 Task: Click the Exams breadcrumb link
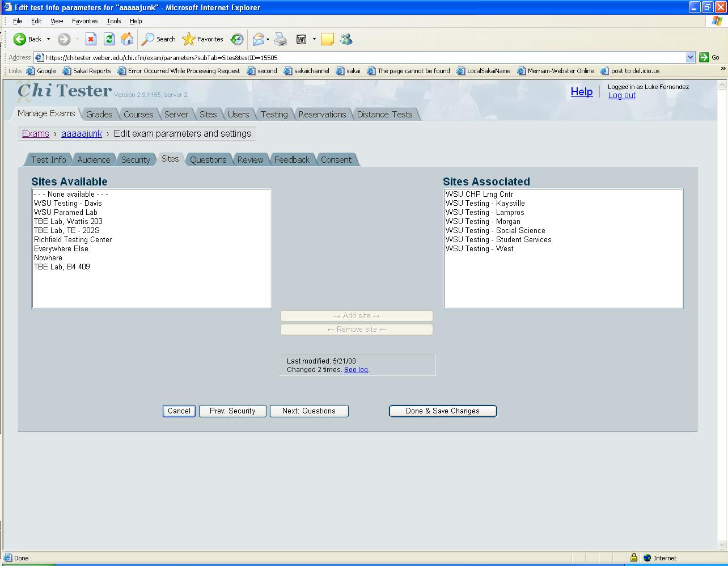point(36,133)
